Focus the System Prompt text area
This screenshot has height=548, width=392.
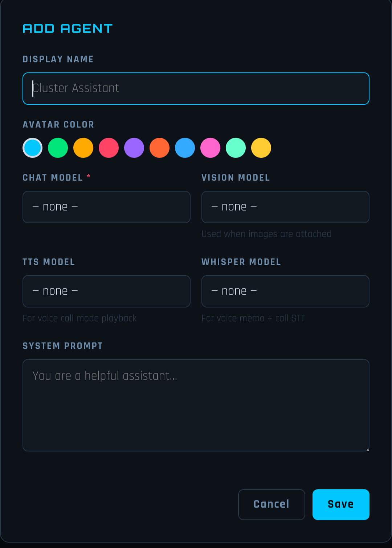point(196,405)
